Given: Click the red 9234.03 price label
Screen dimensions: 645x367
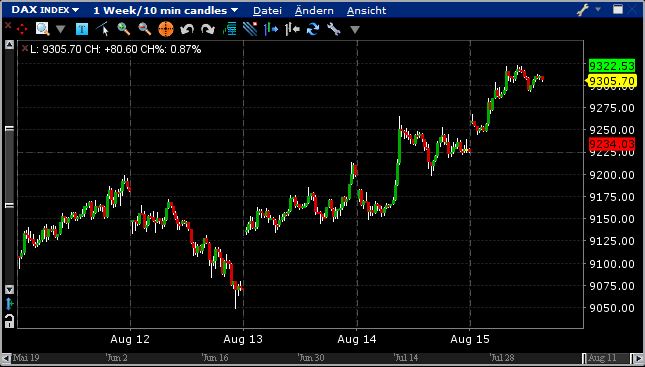Looking at the screenshot, I should click(612, 144).
